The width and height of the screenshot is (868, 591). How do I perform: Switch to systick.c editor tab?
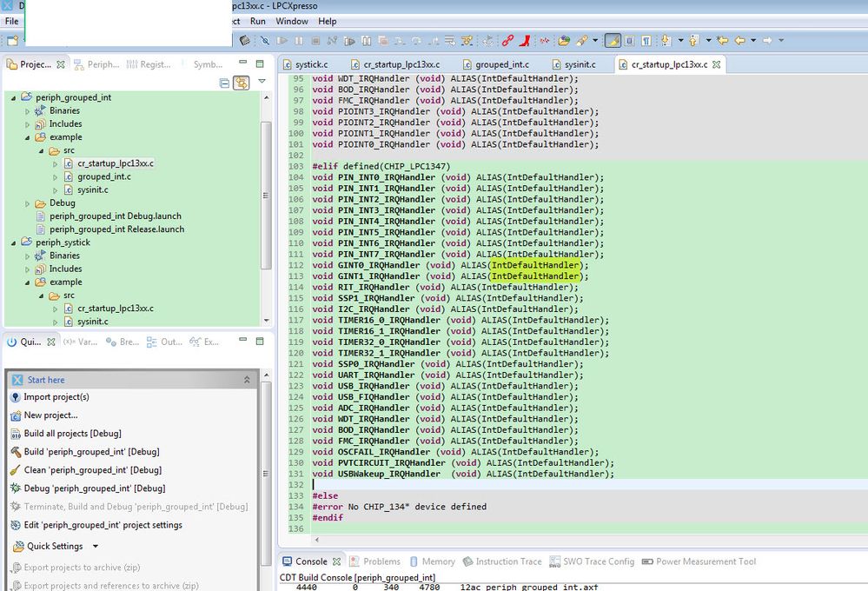click(306, 65)
